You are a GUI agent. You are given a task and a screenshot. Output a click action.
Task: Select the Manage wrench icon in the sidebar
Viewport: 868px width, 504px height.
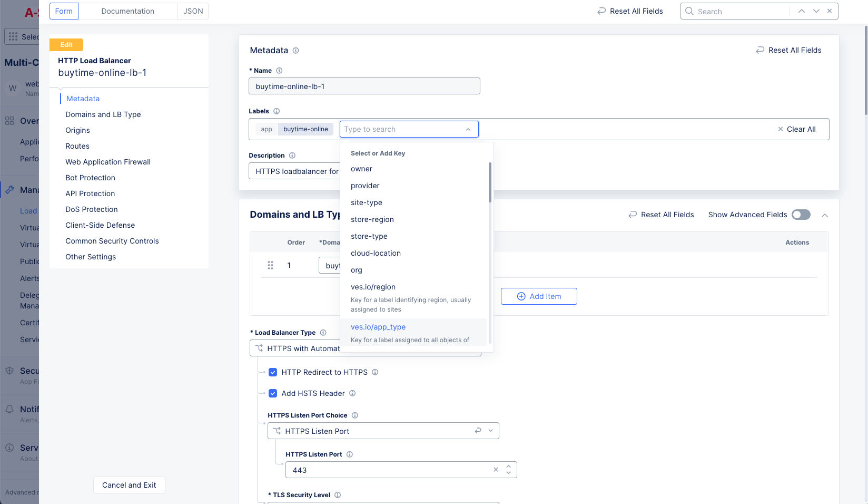click(9, 190)
